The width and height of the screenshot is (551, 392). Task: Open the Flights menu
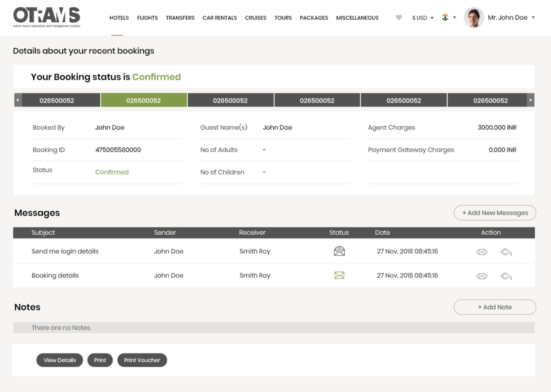tap(147, 18)
